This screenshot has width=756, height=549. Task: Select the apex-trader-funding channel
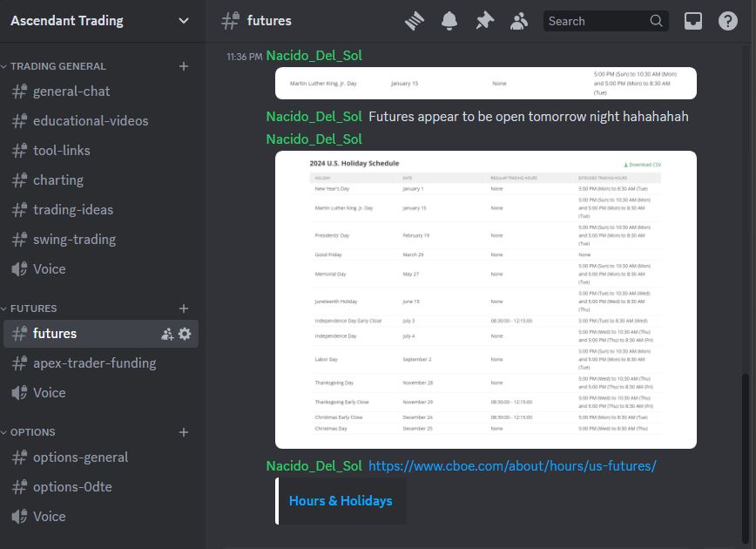(x=94, y=363)
